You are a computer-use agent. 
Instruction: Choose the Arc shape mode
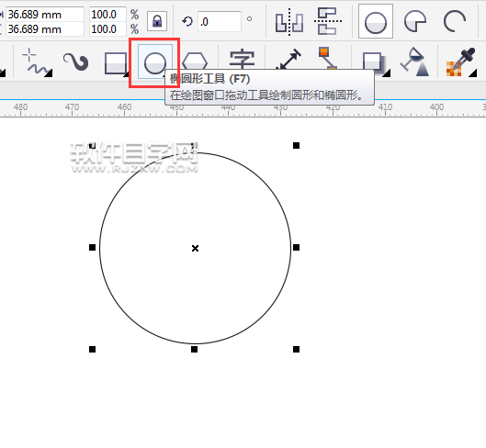pyautogui.click(x=455, y=21)
